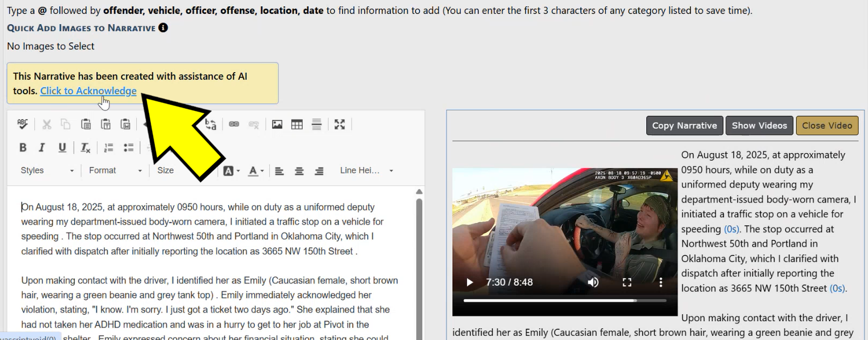Screen dimensions: 868x340
Task: Click the Copy Narrative button
Action: pyautogui.click(x=684, y=126)
